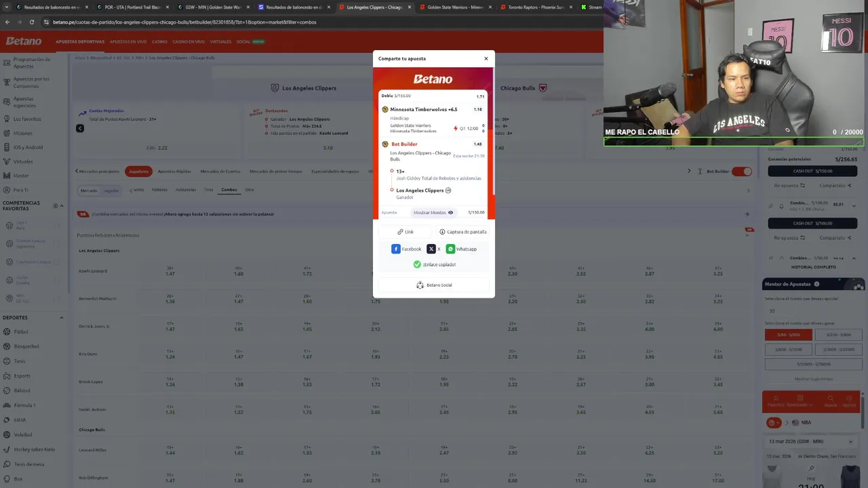Select Kawhi Leonard 39+ odds 1.47
This screenshot has width=868, height=488.
click(170, 271)
